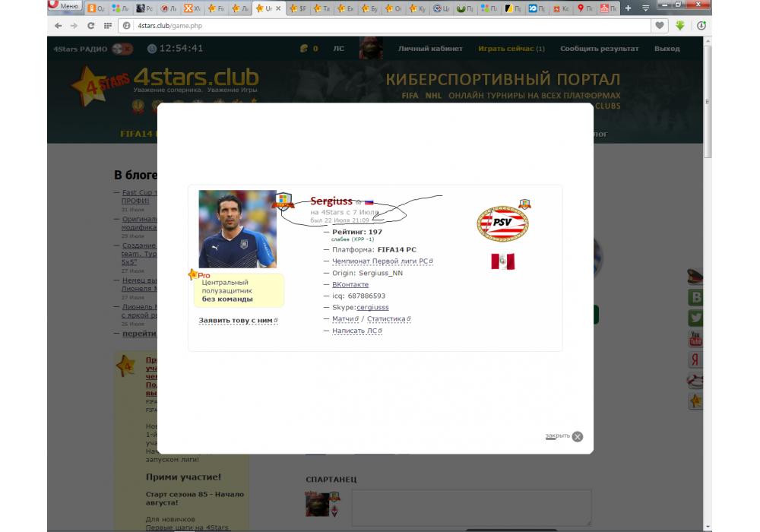Click the PSV club crest

tap(502, 224)
